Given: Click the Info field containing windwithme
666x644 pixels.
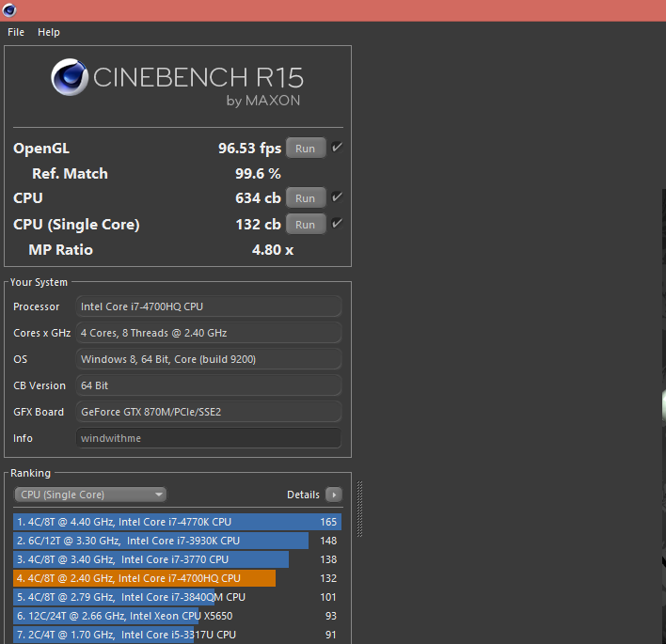Looking at the screenshot, I should (x=209, y=438).
